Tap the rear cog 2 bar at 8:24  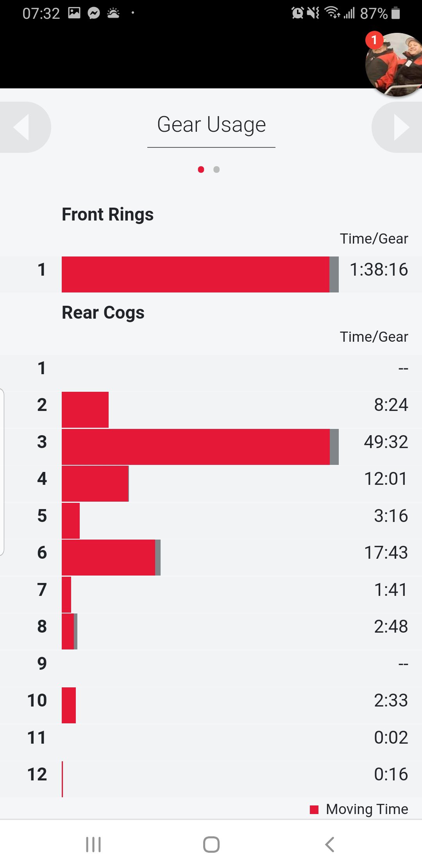click(85, 410)
